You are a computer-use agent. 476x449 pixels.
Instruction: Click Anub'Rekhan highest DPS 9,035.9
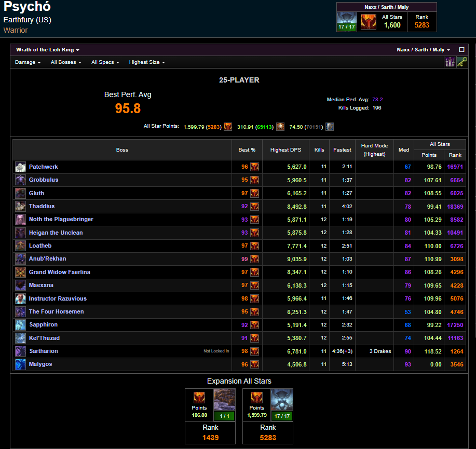296,259
